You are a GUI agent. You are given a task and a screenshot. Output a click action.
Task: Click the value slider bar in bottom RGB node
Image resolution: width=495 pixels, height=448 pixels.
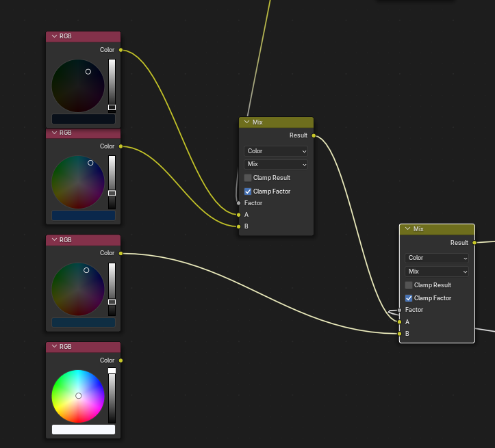coord(112,396)
